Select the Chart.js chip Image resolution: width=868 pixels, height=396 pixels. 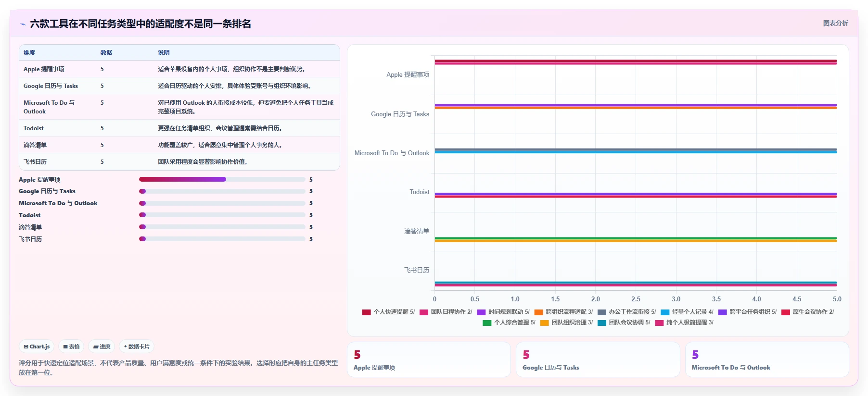pos(37,346)
